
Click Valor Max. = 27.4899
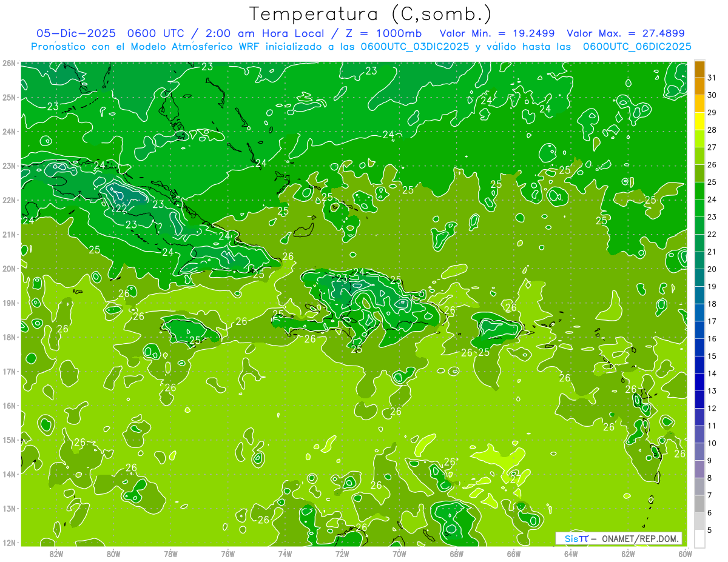pos(625,33)
